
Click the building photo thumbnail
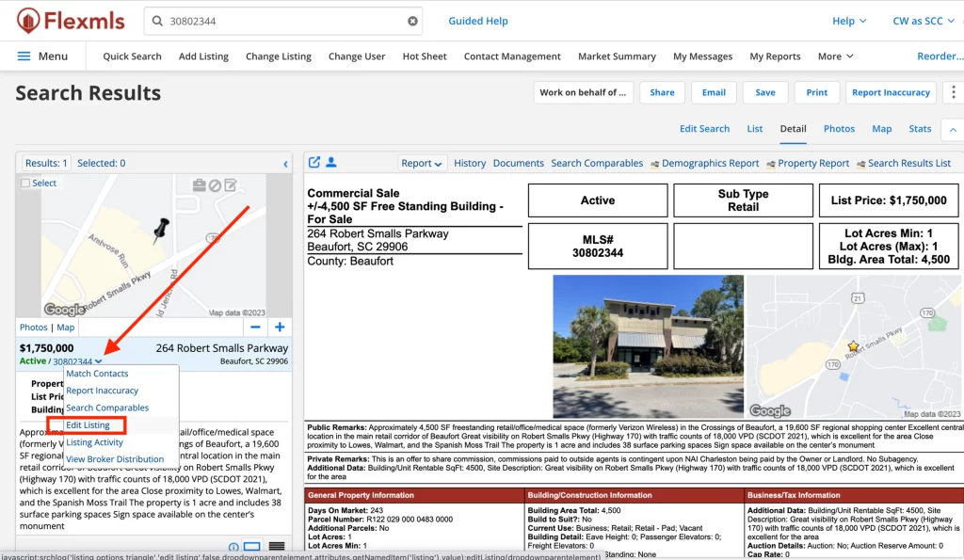pyautogui.click(x=648, y=346)
